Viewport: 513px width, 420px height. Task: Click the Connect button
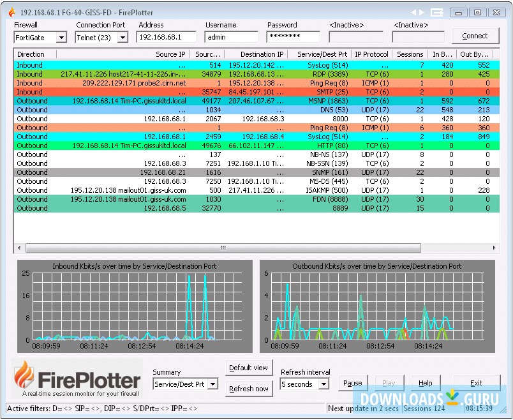(x=475, y=36)
